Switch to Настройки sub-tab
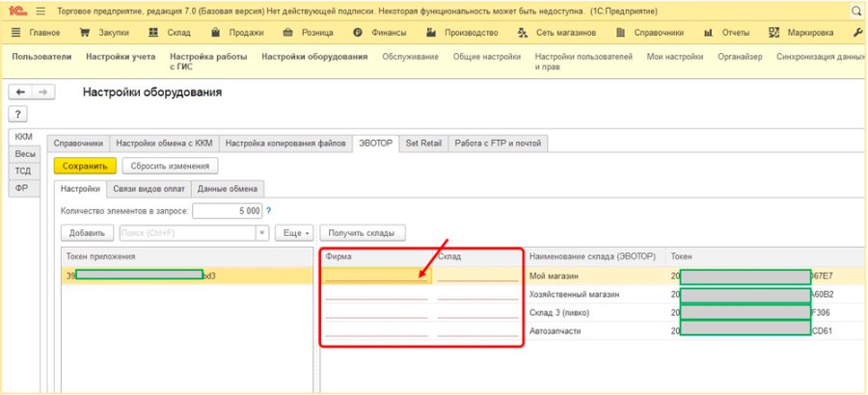The width and height of the screenshot is (868, 395). pyautogui.click(x=80, y=189)
